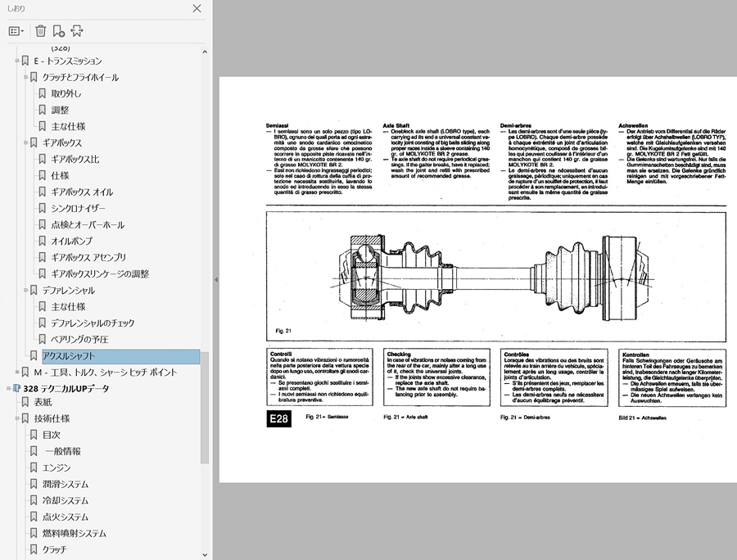737x560 pixels.
Task: Click the Demi-arbres heading text
Action: [516, 126]
